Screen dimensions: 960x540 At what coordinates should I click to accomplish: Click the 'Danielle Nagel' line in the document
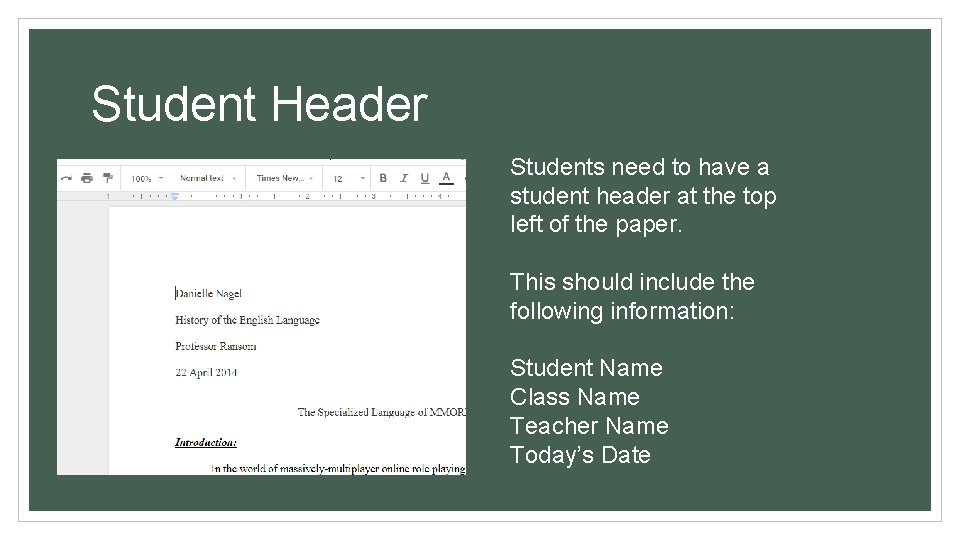pos(208,294)
